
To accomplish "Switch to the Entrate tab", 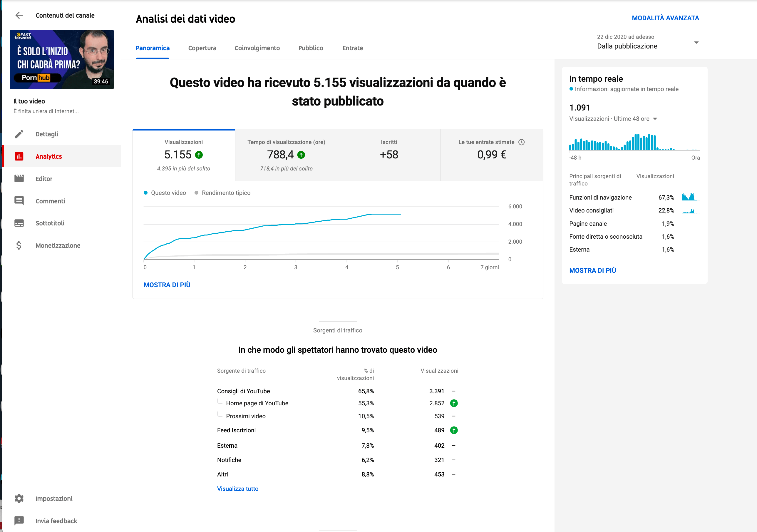I will (x=352, y=48).
